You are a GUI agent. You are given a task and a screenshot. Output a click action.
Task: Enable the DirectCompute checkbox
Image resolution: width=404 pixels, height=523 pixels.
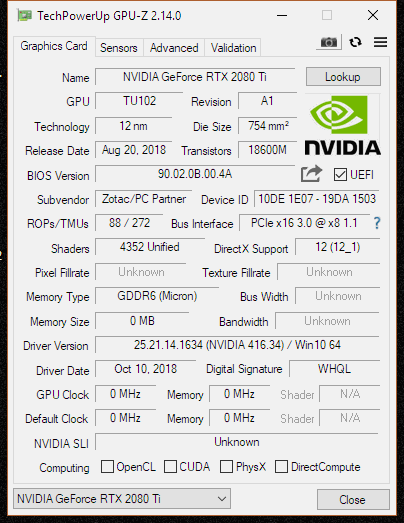(281, 466)
